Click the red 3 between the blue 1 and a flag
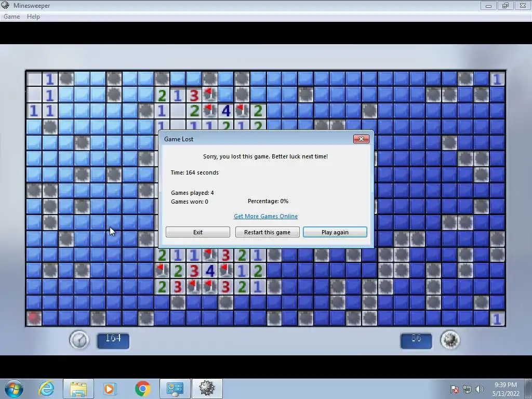Viewport: 532px width, 399px height. click(194, 95)
